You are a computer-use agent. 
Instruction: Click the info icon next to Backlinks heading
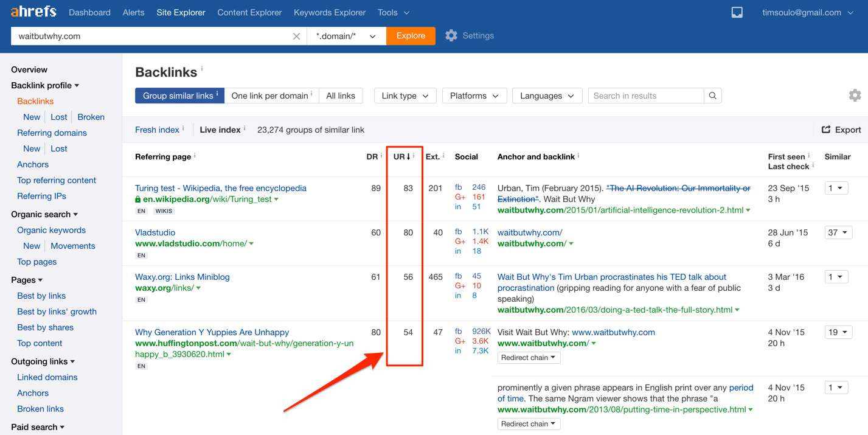pyautogui.click(x=202, y=69)
